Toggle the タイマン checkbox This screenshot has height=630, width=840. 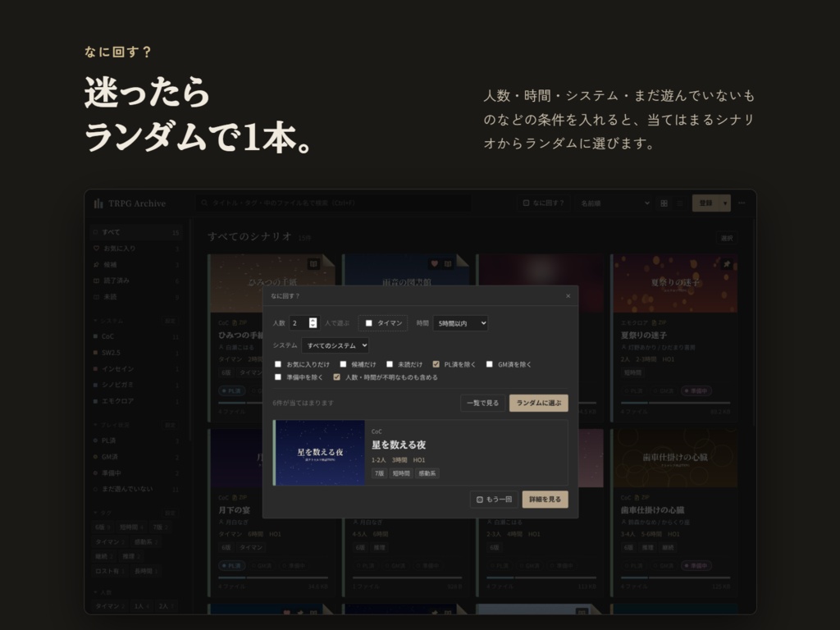(x=368, y=323)
